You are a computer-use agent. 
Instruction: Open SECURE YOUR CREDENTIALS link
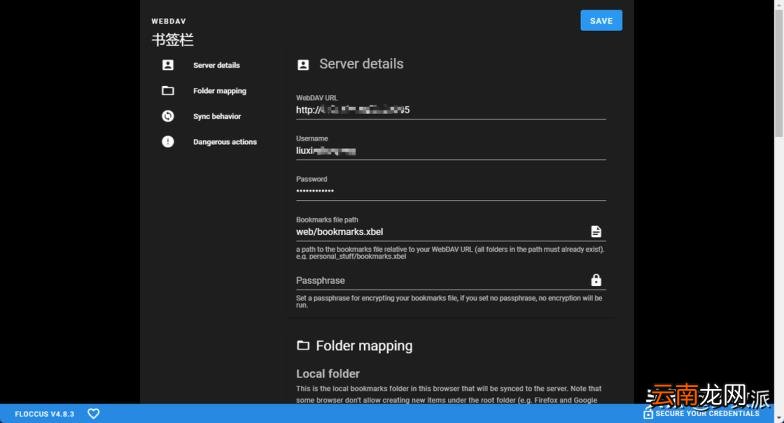tap(707, 414)
